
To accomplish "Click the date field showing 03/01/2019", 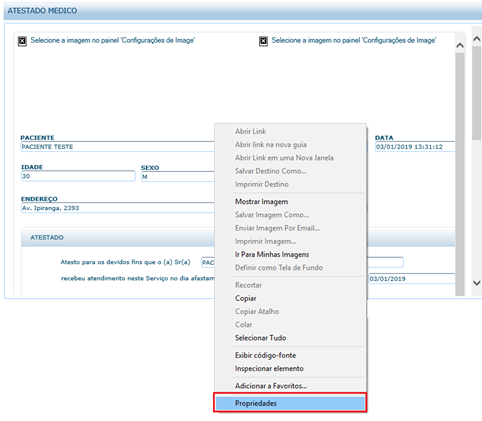I will tap(412, 279).
